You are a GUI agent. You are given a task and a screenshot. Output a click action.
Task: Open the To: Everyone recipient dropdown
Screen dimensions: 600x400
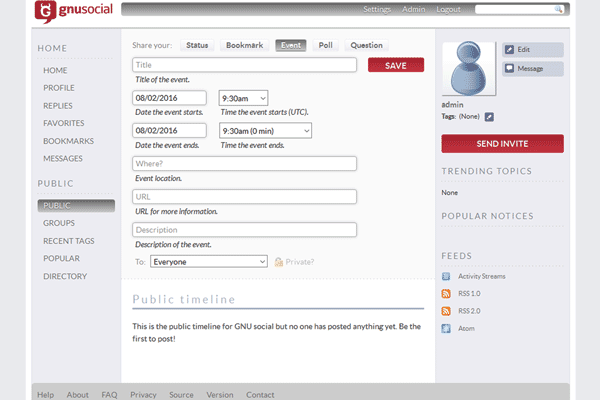208,262
